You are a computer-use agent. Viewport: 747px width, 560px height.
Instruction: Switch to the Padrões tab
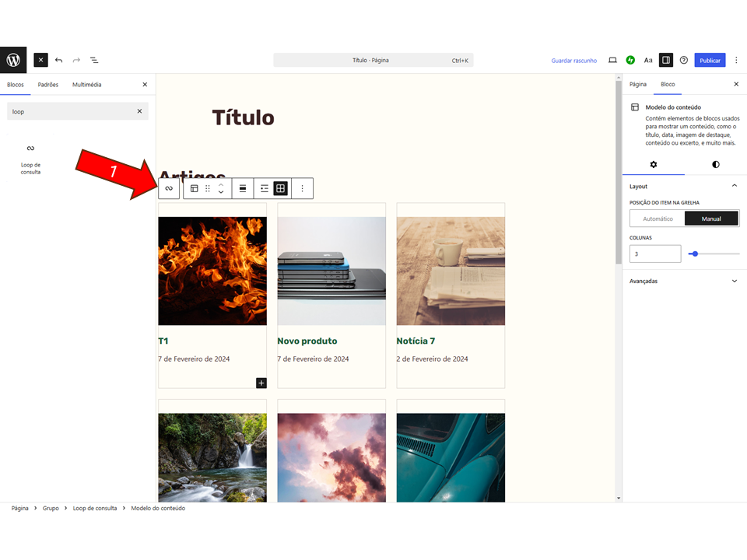coord(48,84)
